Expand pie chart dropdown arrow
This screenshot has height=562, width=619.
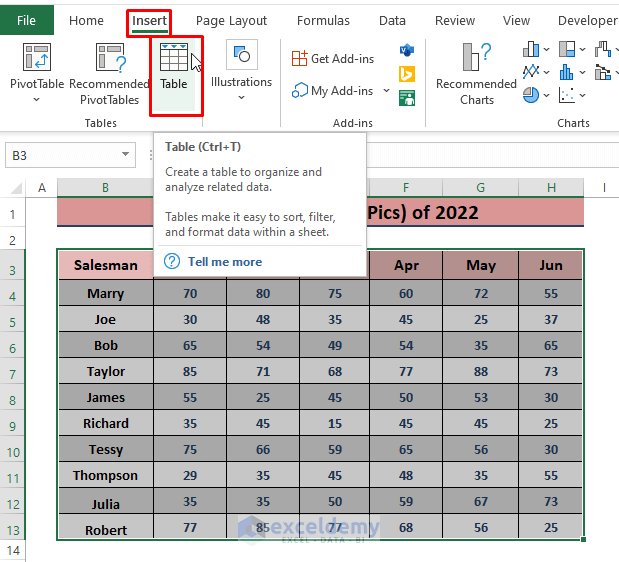546,95
